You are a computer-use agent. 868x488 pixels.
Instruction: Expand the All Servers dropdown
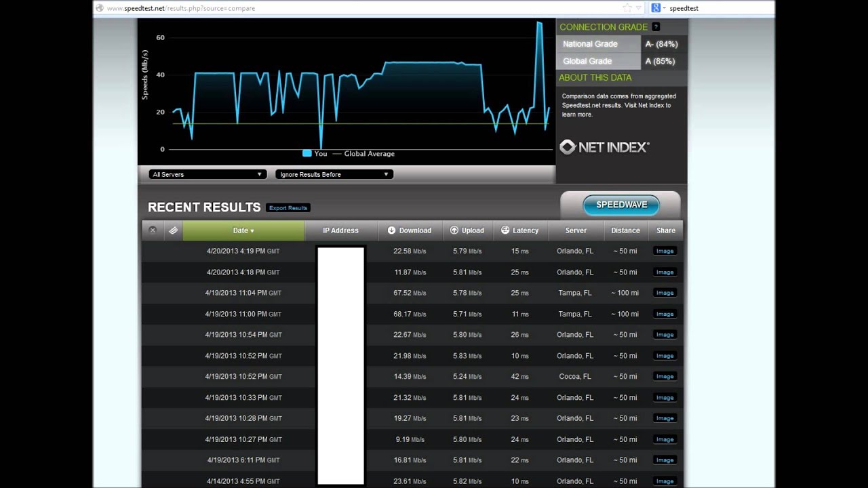coord(207,174)
